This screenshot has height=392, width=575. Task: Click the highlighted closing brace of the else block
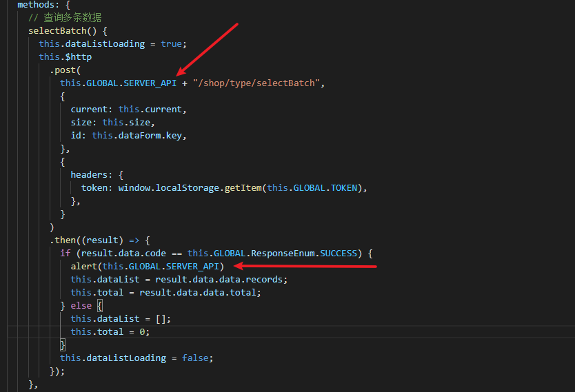pos(63,345)
